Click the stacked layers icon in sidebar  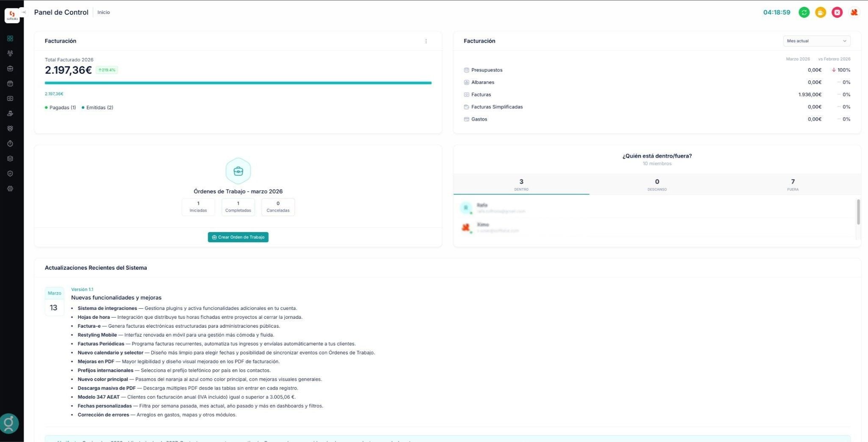tap(10, 159)
